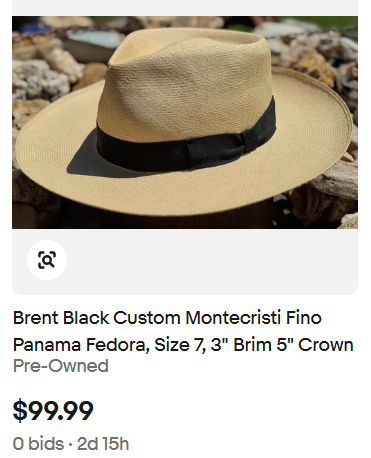The width and height of the screenshot is (371, 458).
Task: Click the Pre-Owned condition label
Action: click(61, 366)
